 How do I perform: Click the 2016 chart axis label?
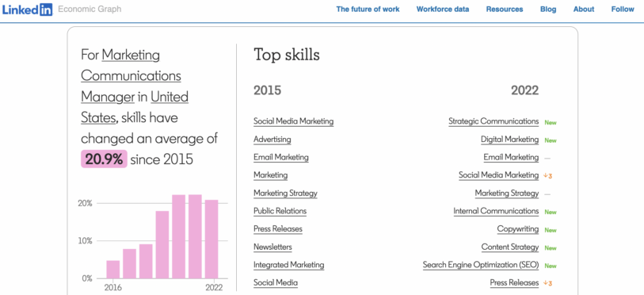[113, 287]
